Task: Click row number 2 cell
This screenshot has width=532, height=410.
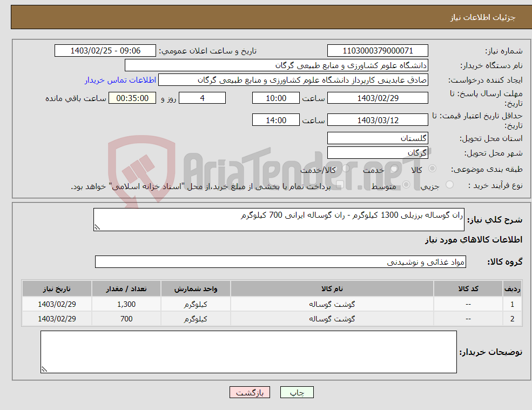Action: click(x=512, y=319)
